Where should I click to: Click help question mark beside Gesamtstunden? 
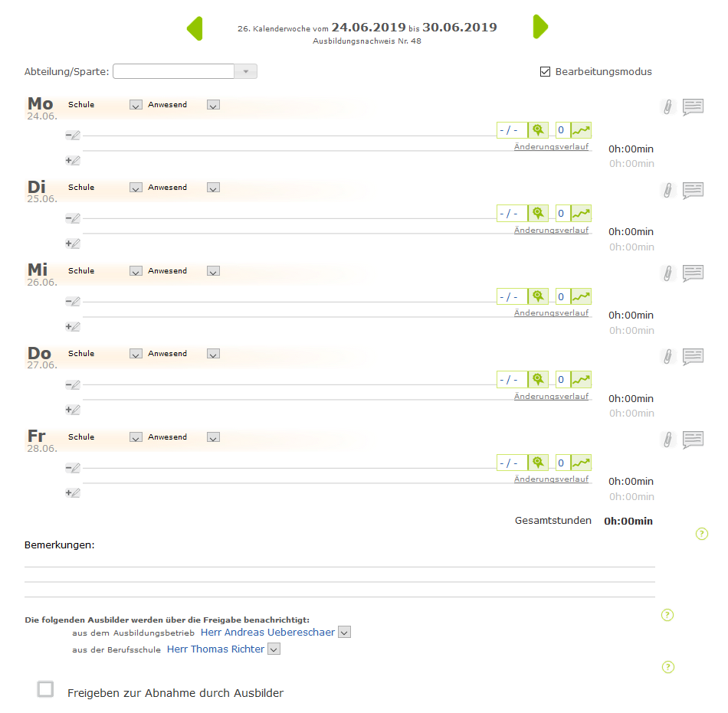pos(701,534)
